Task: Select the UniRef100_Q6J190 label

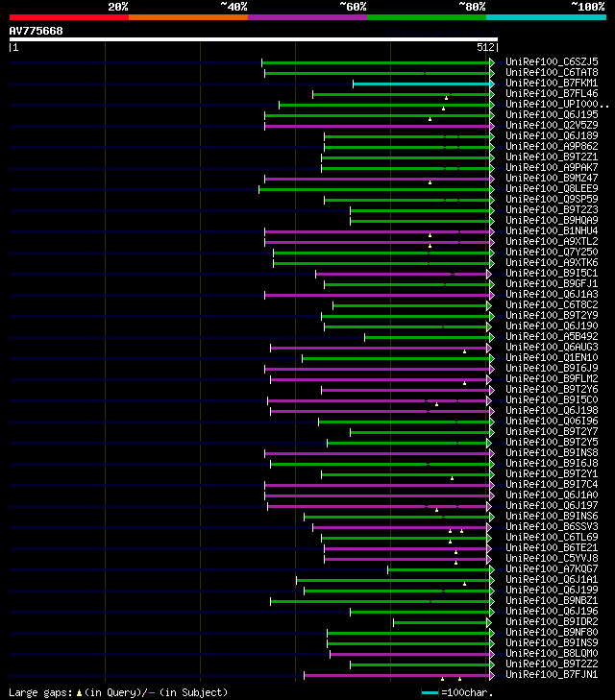Action: (552, 326)
